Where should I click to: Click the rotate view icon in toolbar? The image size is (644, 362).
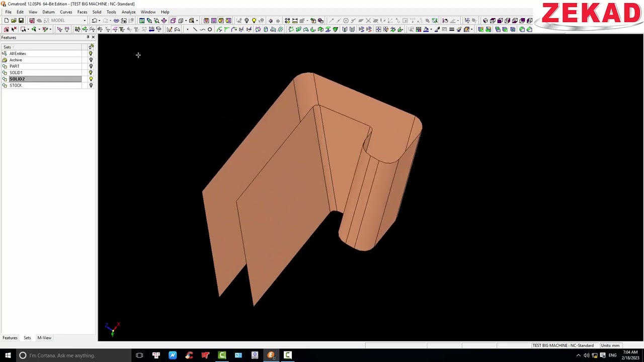(x=164, y=21)
